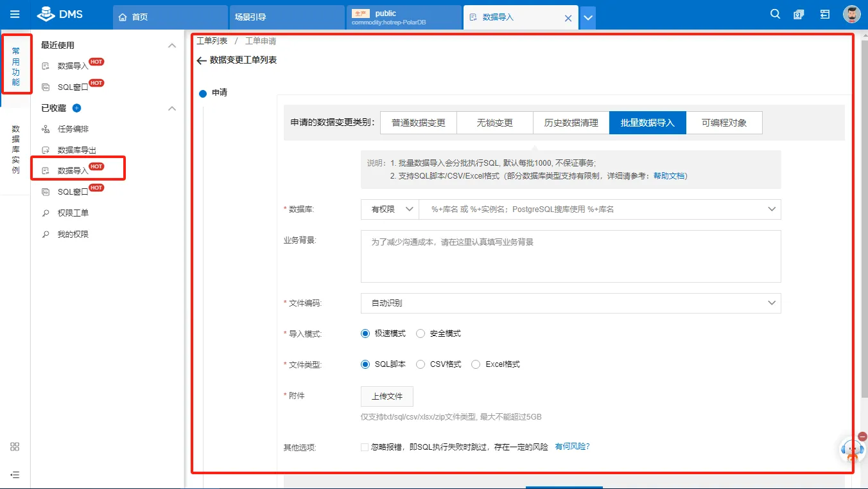This screenshot has height=489, width=868.
Task: Click the 业务背景 text area
Action: 571,256
